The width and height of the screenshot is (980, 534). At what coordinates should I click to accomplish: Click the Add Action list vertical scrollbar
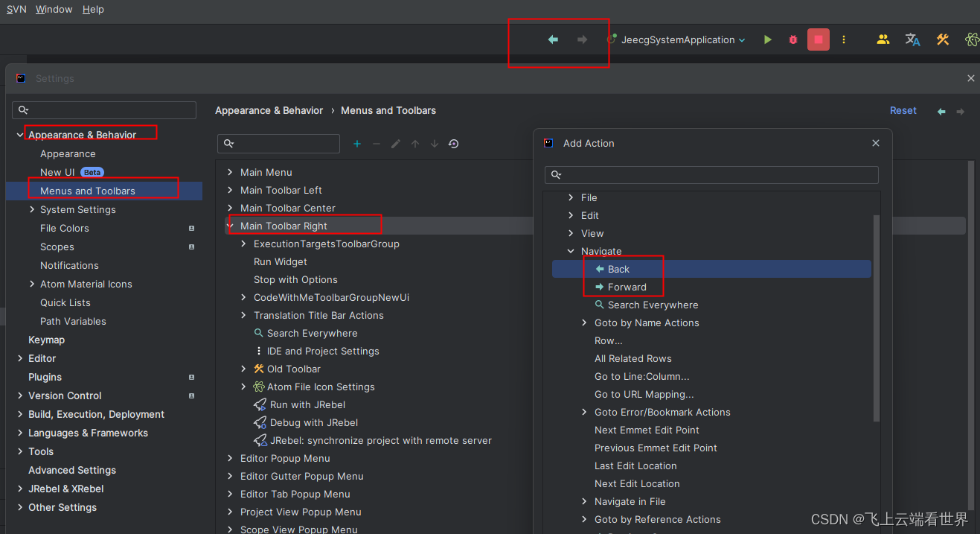coord(876,319)
